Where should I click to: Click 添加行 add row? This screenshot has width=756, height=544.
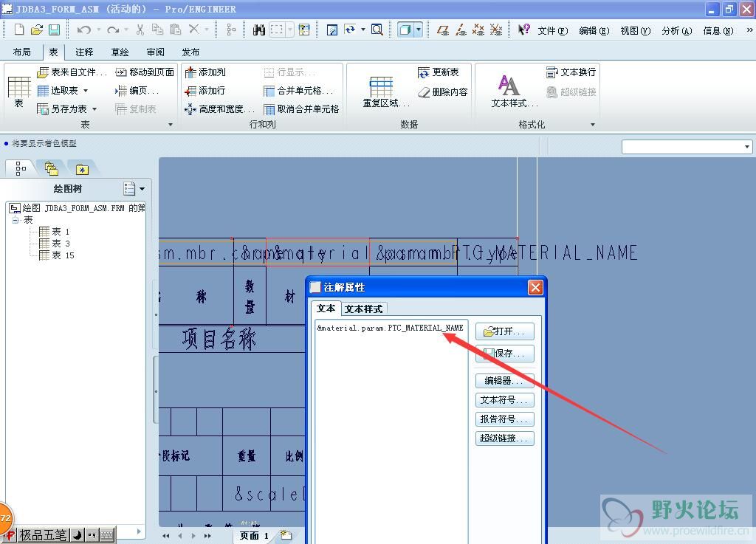[205, 91]
